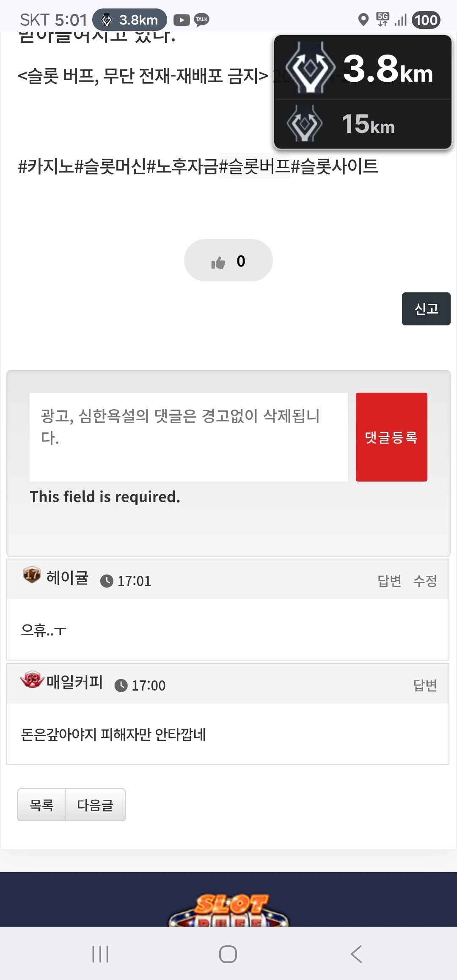Open the YouTube status bar notification icon
The height and width of the screenshot is (980, 457).
click(182, 20)
